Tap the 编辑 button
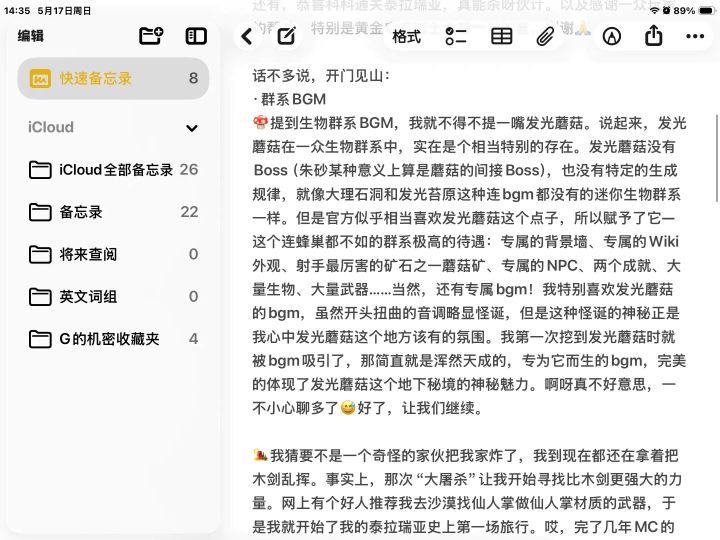 [31, 36]
